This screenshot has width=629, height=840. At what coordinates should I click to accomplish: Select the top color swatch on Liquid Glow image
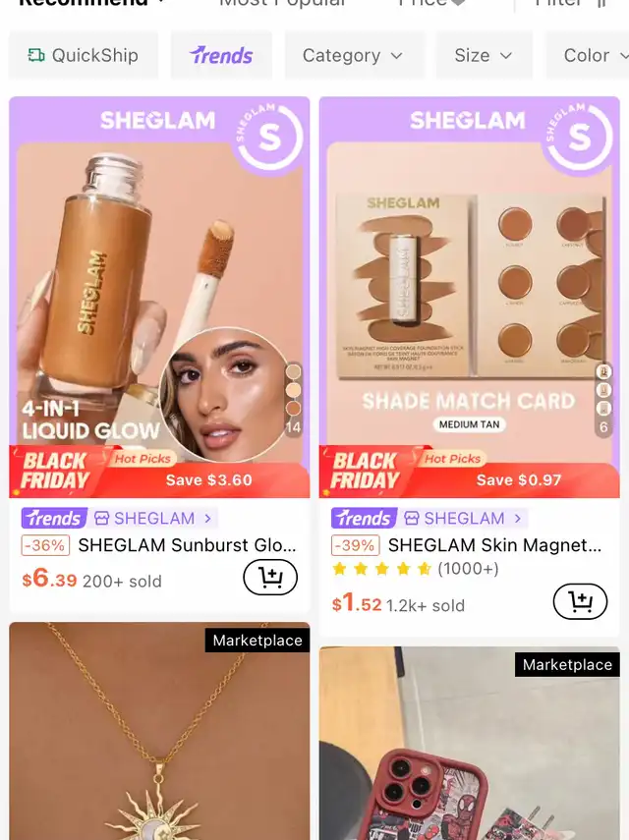tap(293, 371)
